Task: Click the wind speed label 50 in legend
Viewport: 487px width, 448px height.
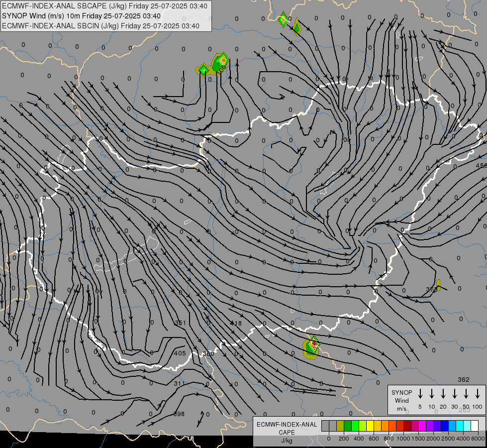Action: coord(466,407)
